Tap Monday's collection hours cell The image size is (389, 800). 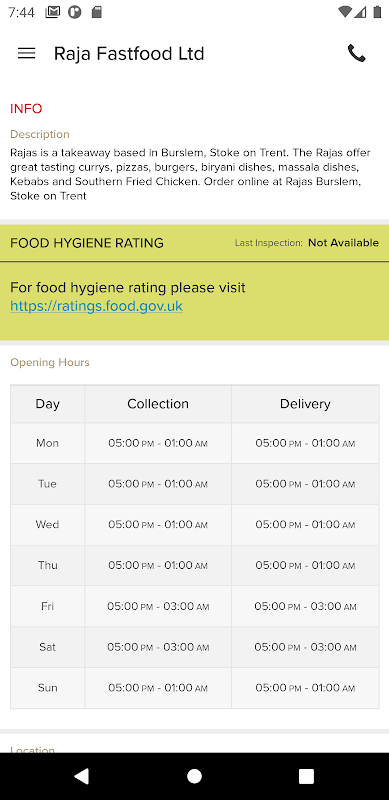pos(158,443)
